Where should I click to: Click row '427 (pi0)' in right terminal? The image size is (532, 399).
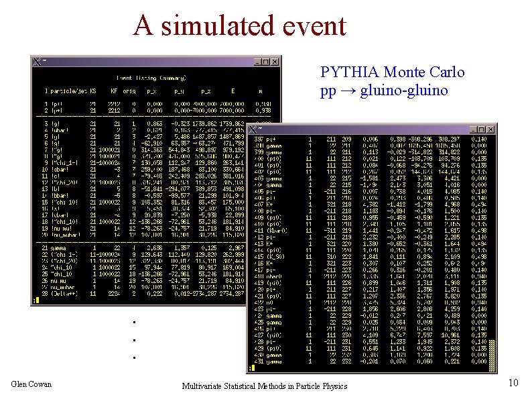click(371, 335)
